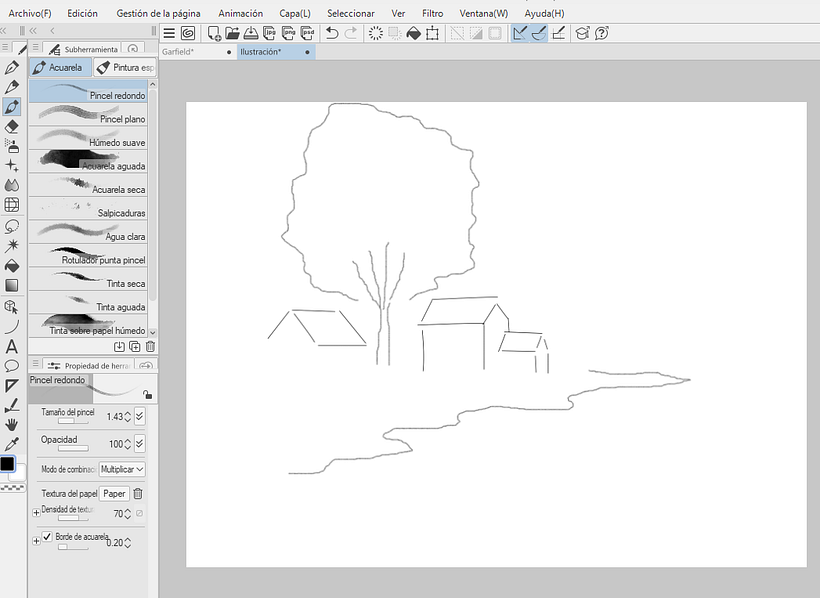
Task: Open Clip Studio with the spiral icon
Action: 188,33
